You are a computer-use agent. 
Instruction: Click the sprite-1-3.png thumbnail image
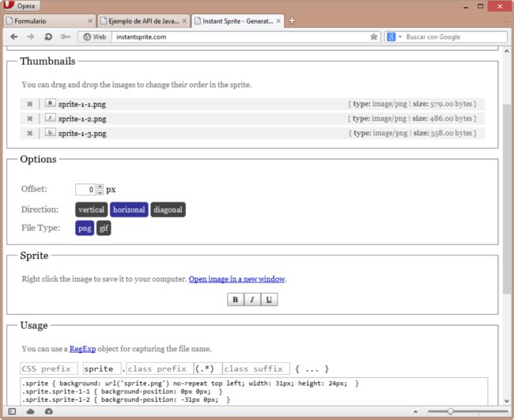tap(50, 132)
